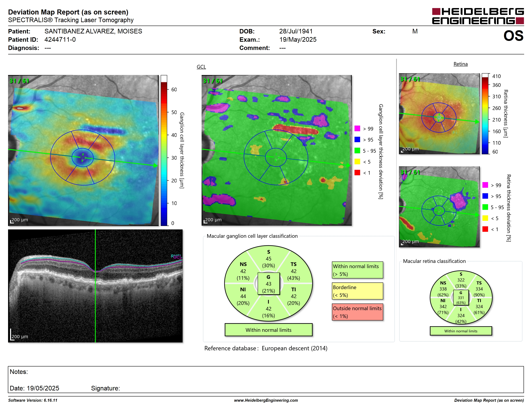The image size is (532, 411).
Task: Click the retina thickness color scale bar
Action: coord(485,114)
